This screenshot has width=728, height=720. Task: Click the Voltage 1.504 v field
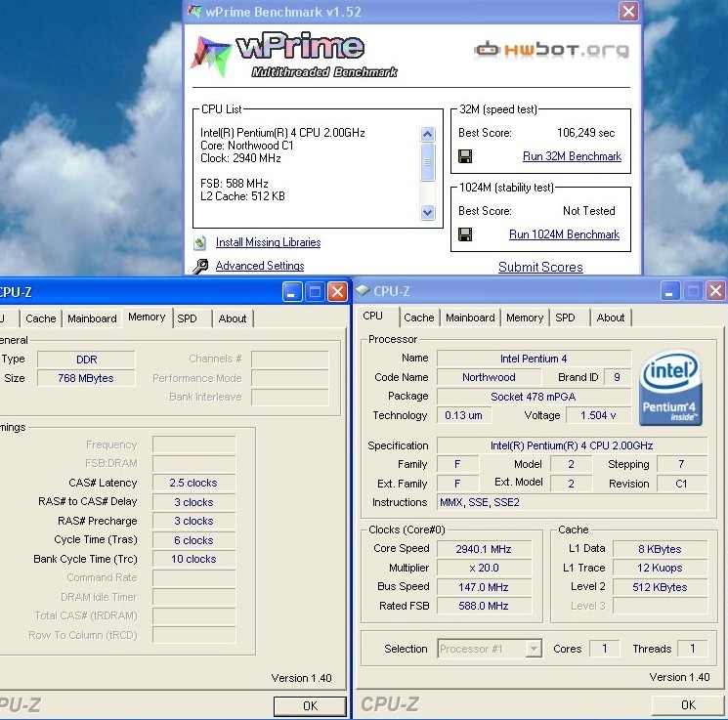[x=598, y=415]
